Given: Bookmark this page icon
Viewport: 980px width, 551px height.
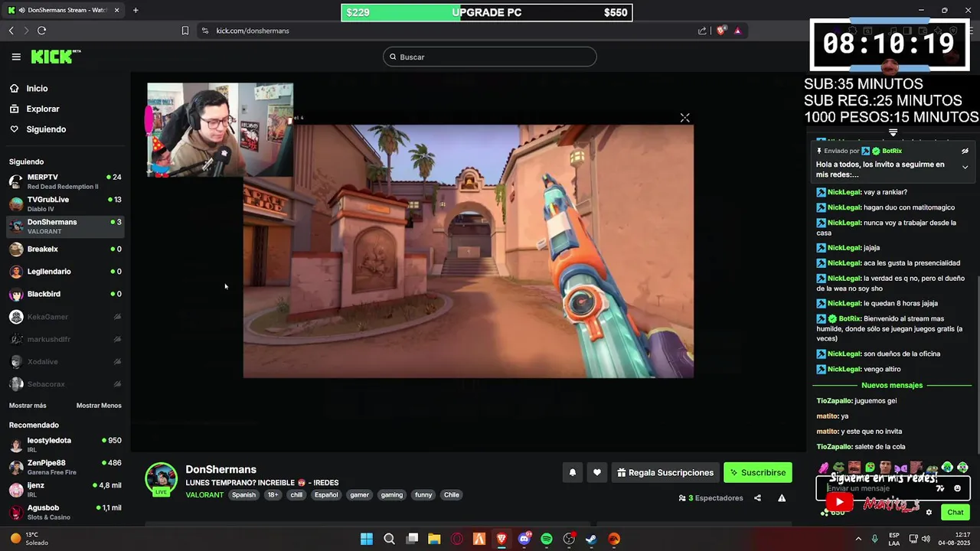Looking at the screenshot, I should click(x=185, y=31).
